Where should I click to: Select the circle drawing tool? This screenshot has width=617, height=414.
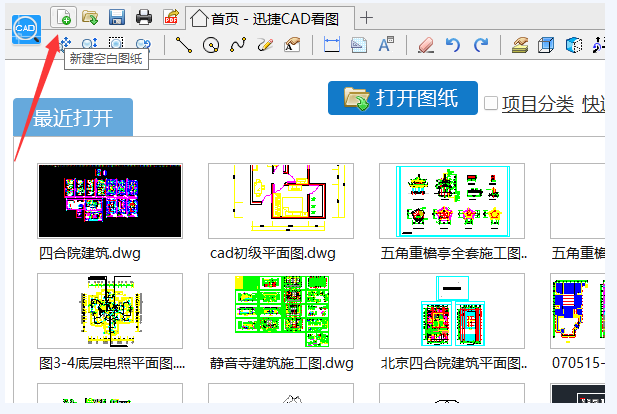tap(211, 45)
